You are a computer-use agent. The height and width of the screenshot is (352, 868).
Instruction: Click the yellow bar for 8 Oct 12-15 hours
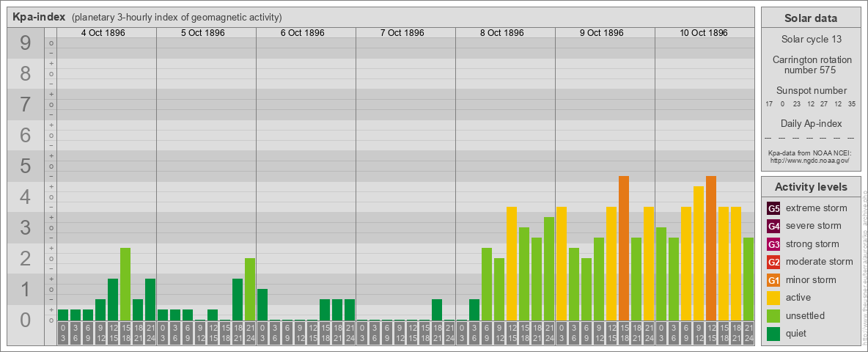(512, 263)
